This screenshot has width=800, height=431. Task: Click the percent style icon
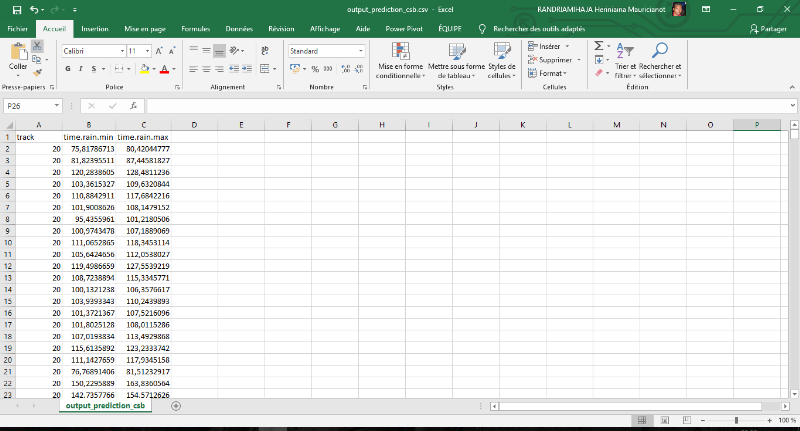314,69
